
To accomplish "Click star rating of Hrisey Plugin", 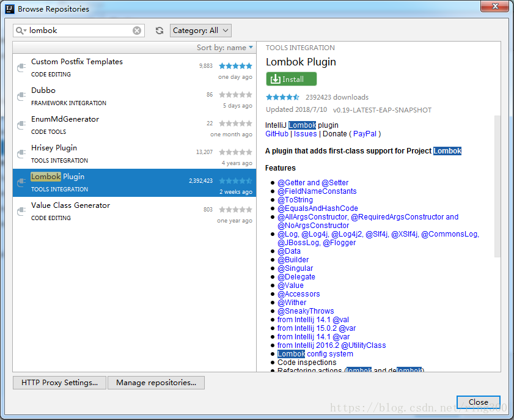I will [x=235, y=152].
